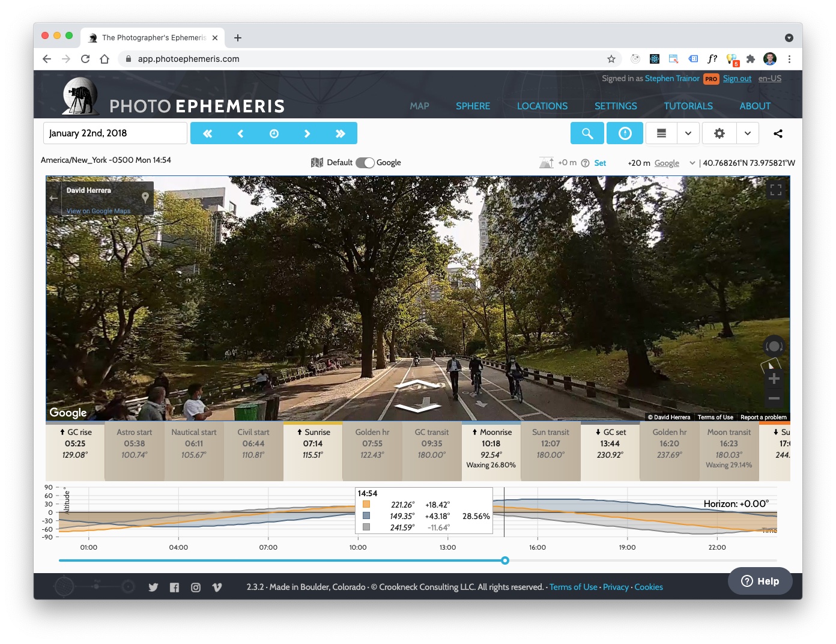Open location search with the magnifier icon

tap(587, 133)
